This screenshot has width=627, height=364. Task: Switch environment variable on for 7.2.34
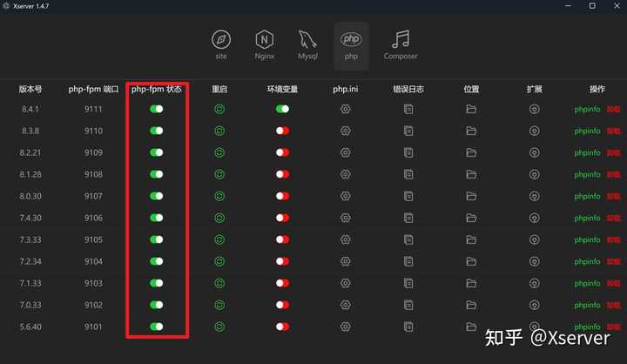[x=282, y=261]
